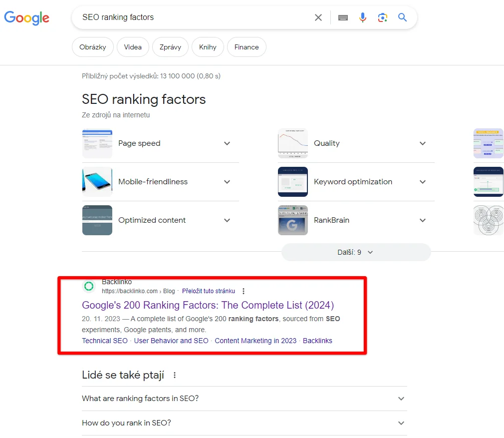Switch to Zprávy results tab
The image size is (504, 438).
(x=170, y=47)
